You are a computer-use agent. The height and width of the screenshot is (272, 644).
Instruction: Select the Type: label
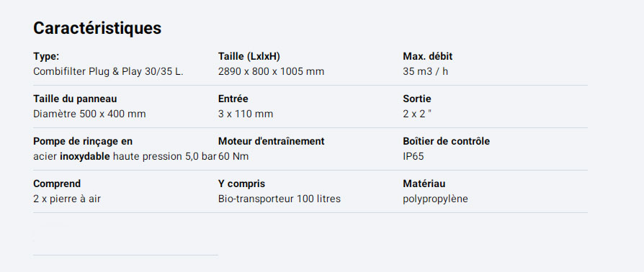tap(46, 56)
